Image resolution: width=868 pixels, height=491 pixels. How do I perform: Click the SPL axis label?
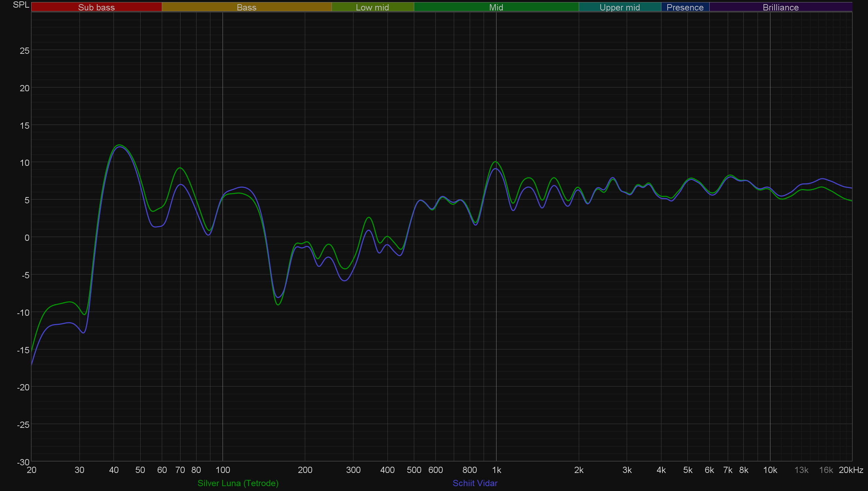[21, 5]
